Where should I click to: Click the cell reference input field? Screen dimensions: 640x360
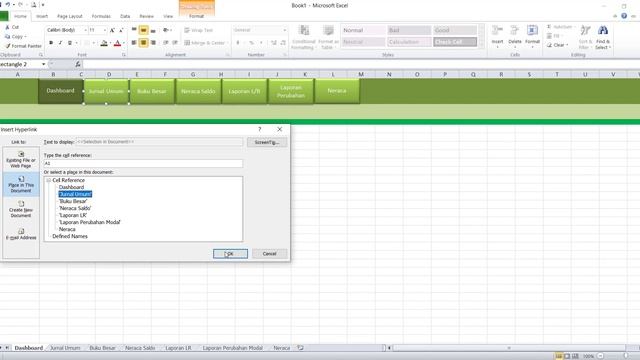(x=143, y=163)
